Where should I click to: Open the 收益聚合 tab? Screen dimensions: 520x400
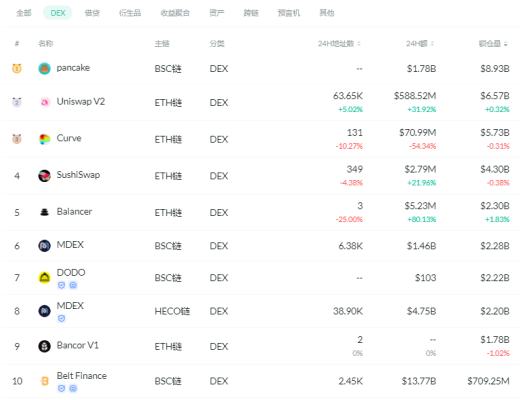tap(175, 13)
